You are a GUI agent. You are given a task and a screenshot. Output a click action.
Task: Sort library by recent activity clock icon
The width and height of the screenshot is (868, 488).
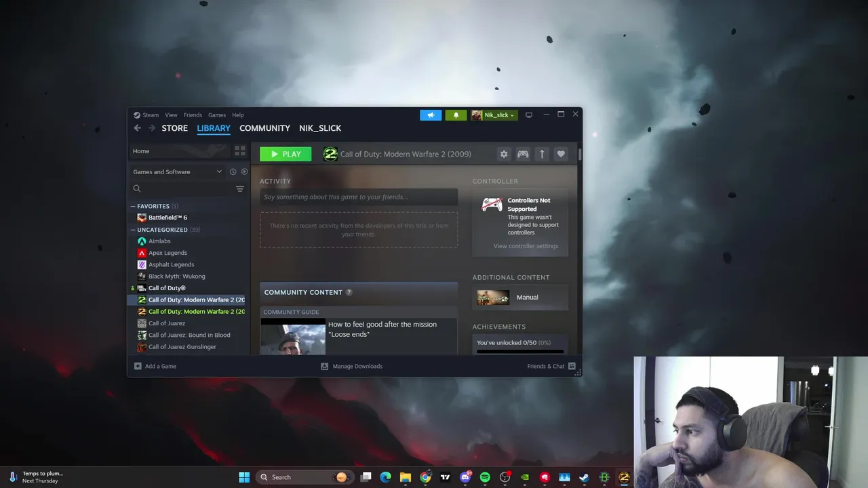click(233, 171)
